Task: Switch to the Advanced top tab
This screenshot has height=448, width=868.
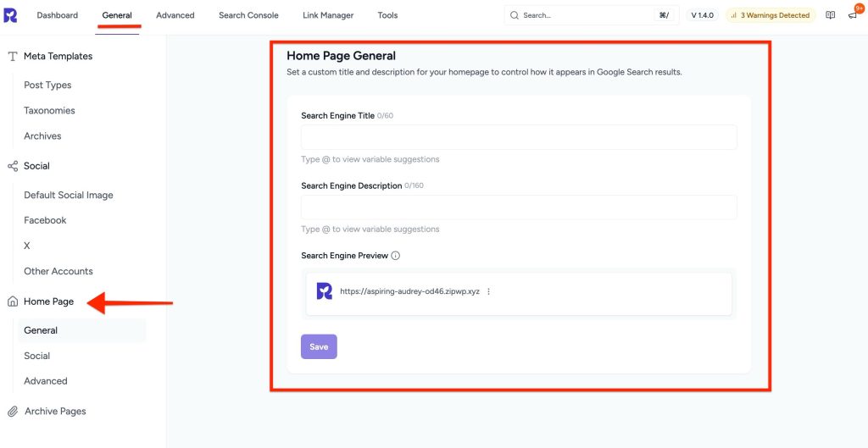Action: 175,15
